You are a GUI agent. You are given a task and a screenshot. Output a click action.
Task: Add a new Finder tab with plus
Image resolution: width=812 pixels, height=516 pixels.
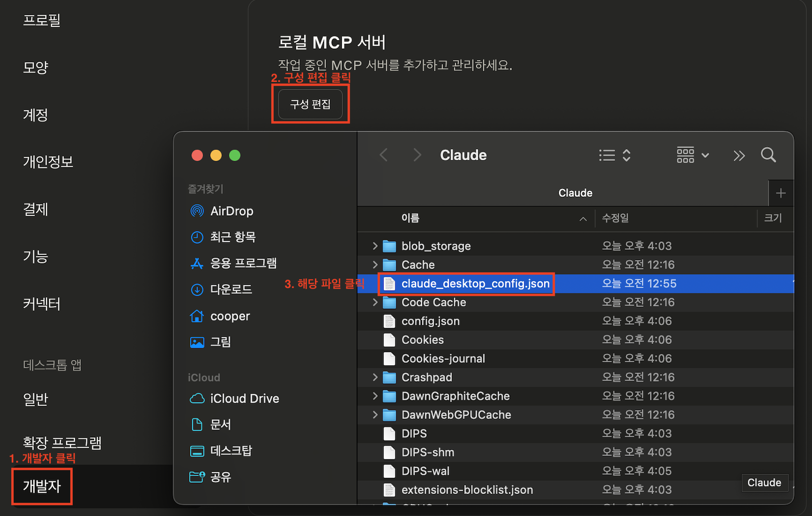tap(781, 193)
